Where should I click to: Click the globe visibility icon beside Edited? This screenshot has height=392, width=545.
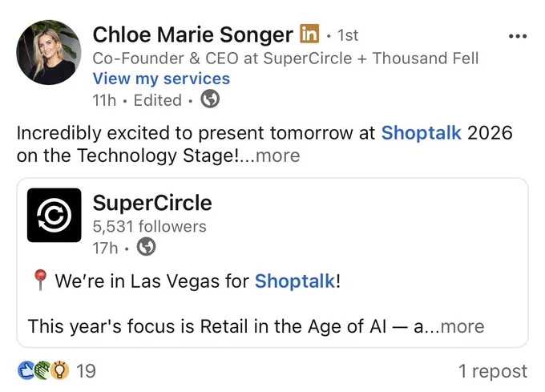pos(210,99)
